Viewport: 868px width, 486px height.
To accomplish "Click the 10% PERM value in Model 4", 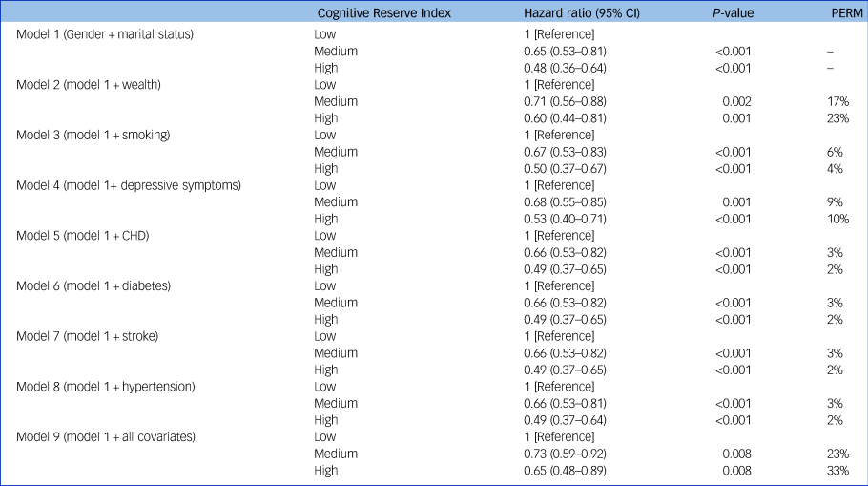I will tap(838, 219).
